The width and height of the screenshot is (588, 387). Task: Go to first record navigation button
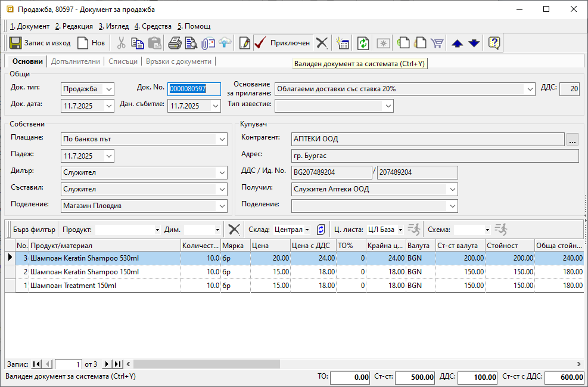[x=36, y=364]
